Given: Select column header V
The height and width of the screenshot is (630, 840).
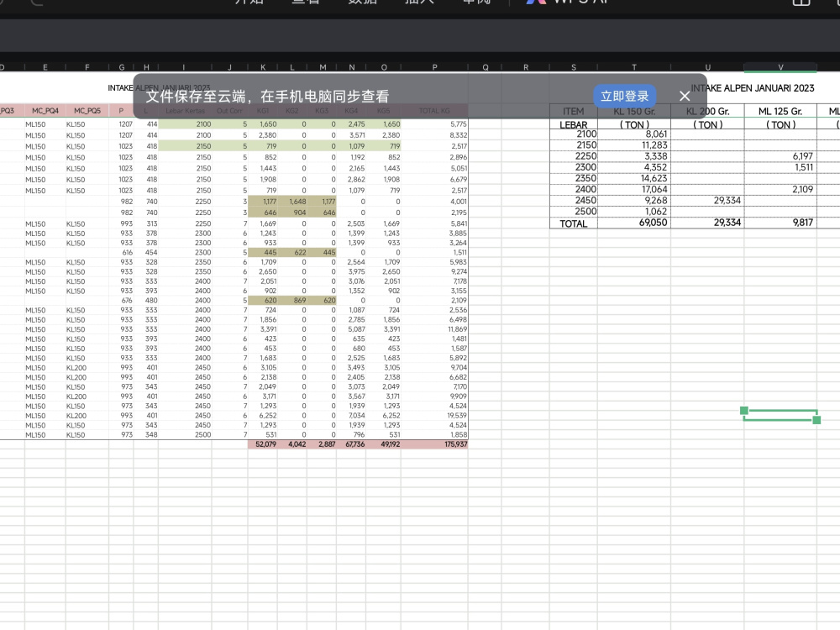Looking at the screenshot, I should (780, 67).
